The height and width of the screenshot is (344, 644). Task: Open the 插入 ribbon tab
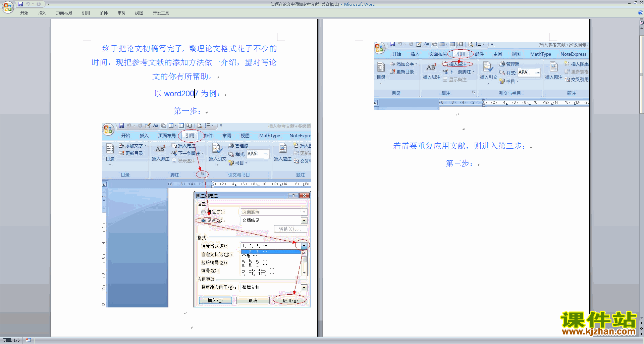point(42,13)
